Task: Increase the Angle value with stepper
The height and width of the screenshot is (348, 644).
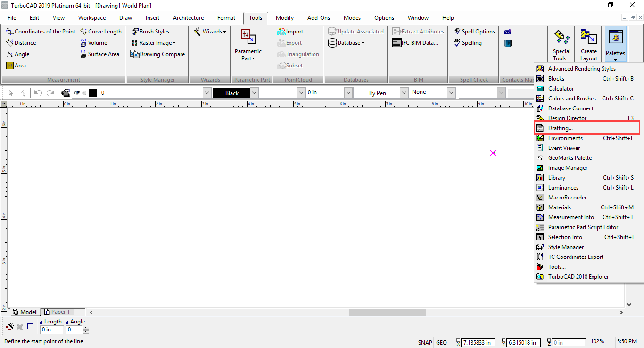Action: coord(86,328)
